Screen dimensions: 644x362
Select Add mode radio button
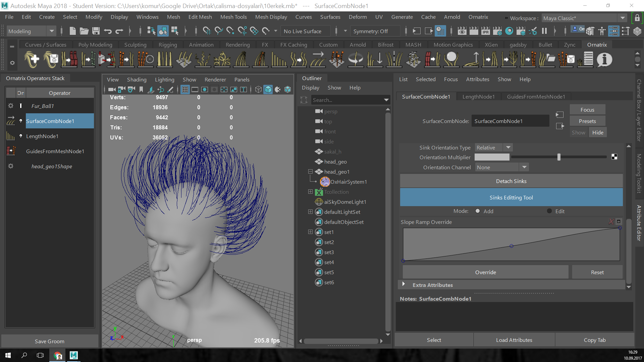tap(478, 211)
